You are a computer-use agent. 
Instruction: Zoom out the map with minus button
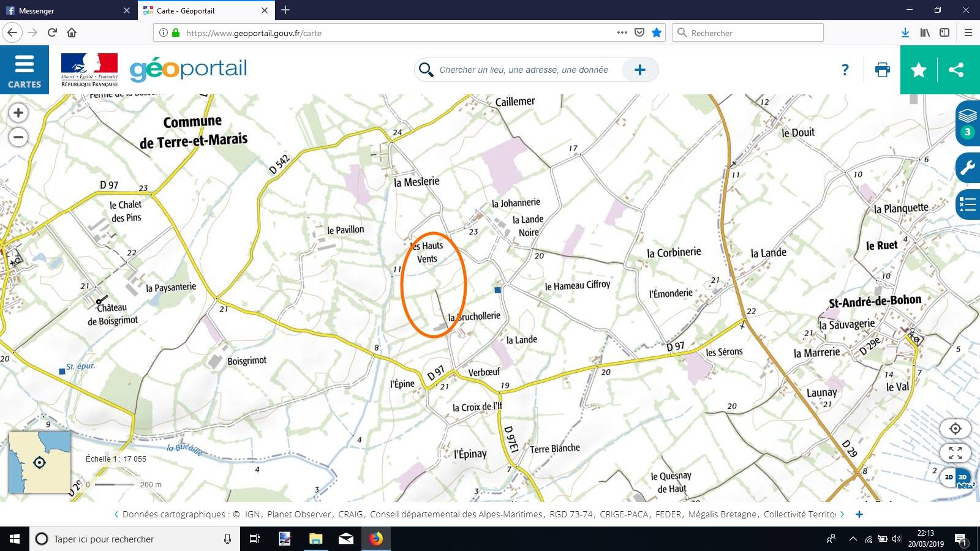pos(18,137)
